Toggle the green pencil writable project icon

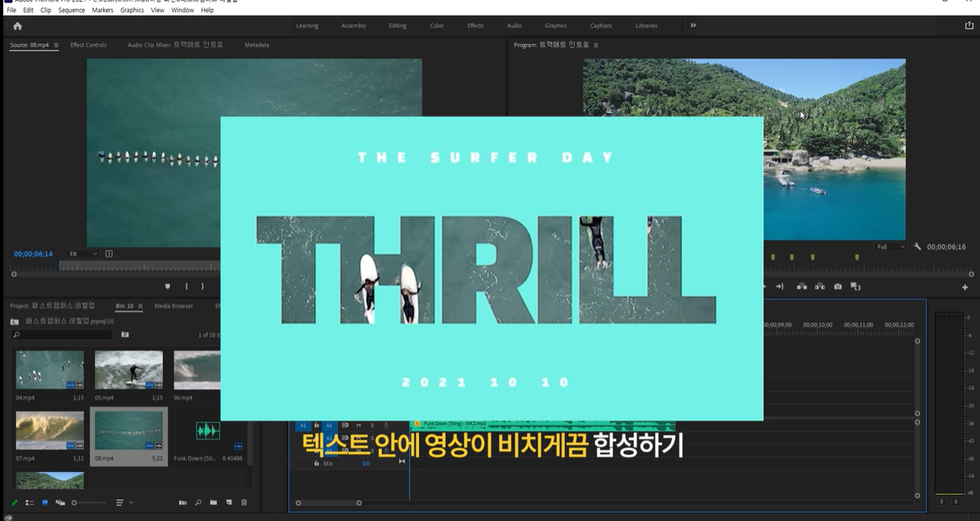coord(15,503)
